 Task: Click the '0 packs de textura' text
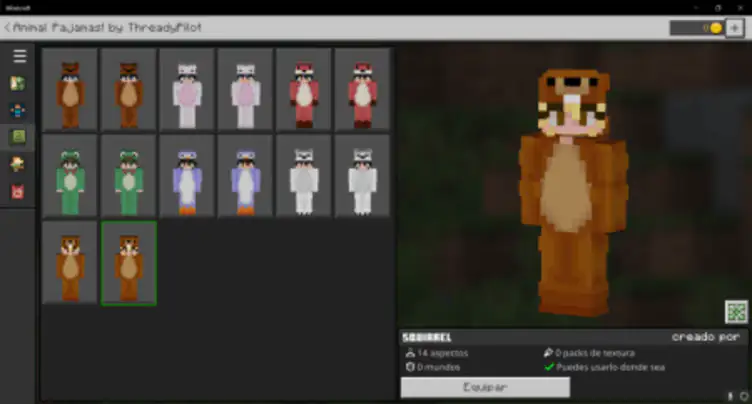pos(595,353)
